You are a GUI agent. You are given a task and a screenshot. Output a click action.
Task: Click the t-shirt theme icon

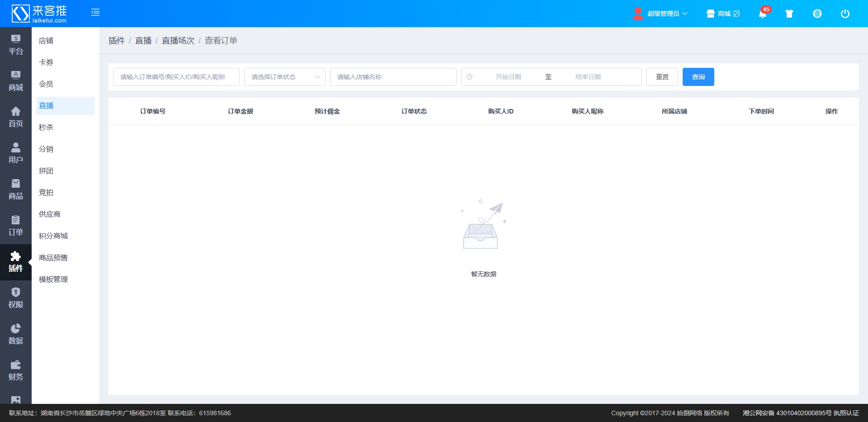pos(789,14)
